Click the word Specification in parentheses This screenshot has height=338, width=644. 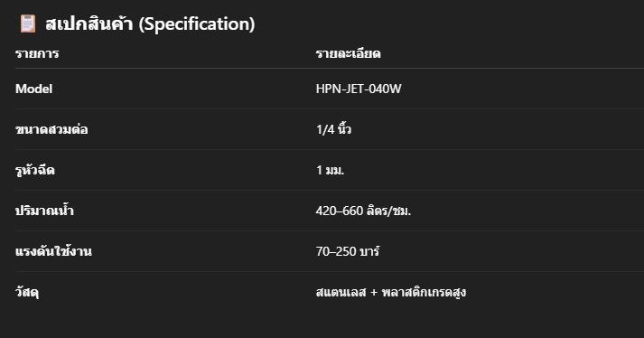coord(197,23)
